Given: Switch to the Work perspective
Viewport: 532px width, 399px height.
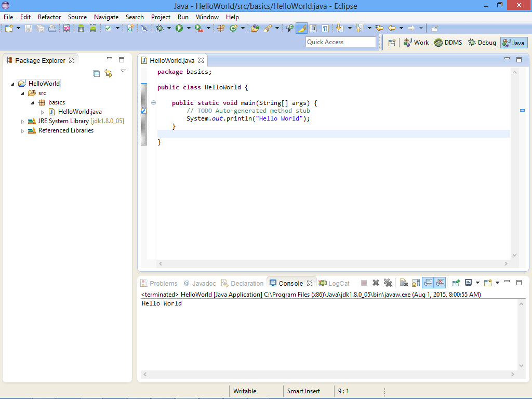Looking at the screenshot, I should 416,43.
